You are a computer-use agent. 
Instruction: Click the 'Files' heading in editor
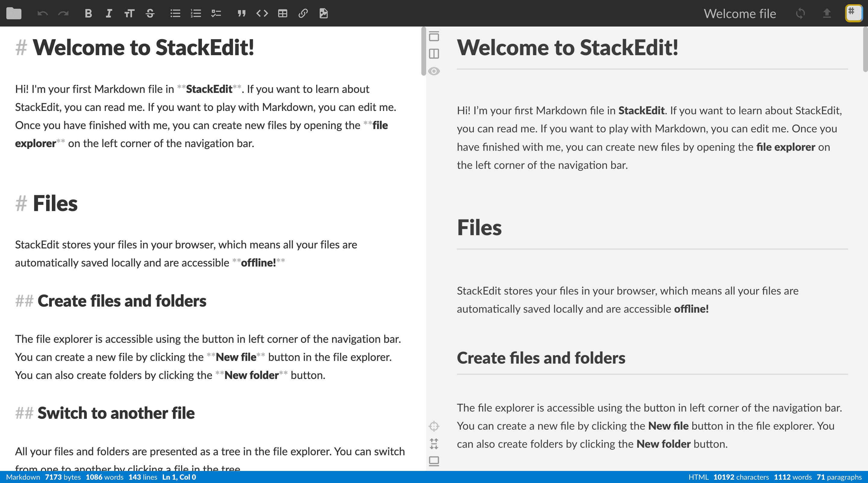[55, 203]
